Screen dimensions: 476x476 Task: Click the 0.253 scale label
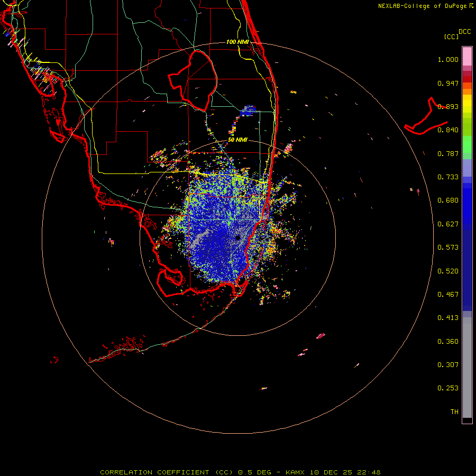448,388
